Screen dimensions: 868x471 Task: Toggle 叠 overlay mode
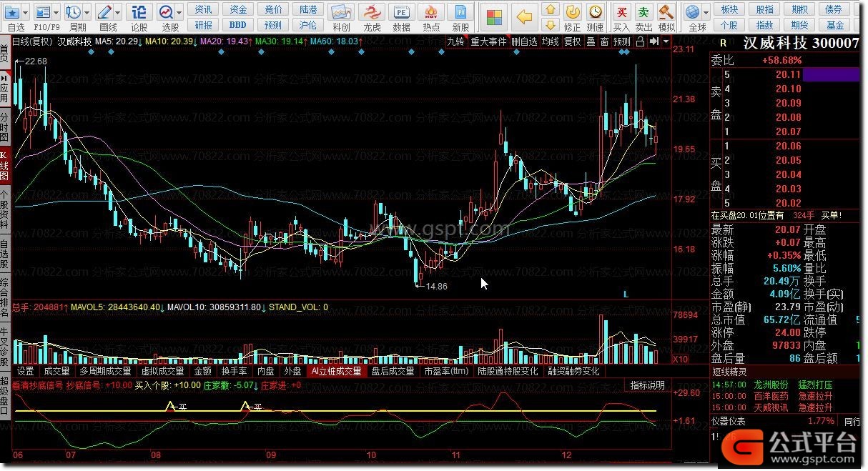click(591, 41)
